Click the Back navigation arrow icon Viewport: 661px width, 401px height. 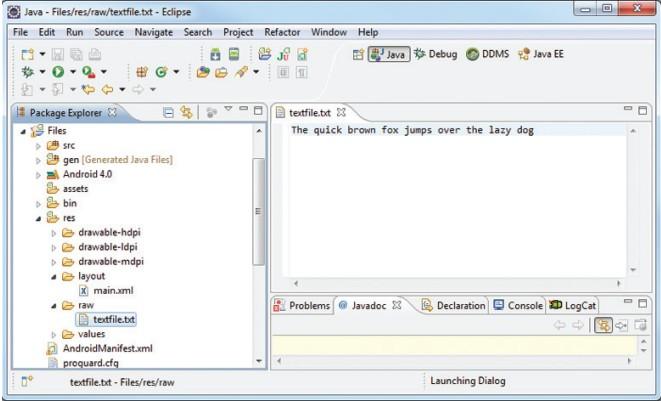pyautogui.click(x=107, y=89)
